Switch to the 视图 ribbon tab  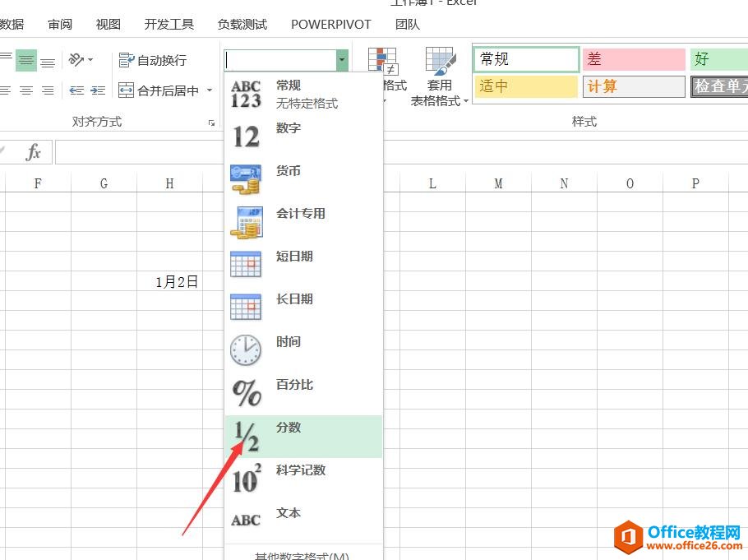coord(107,24)
